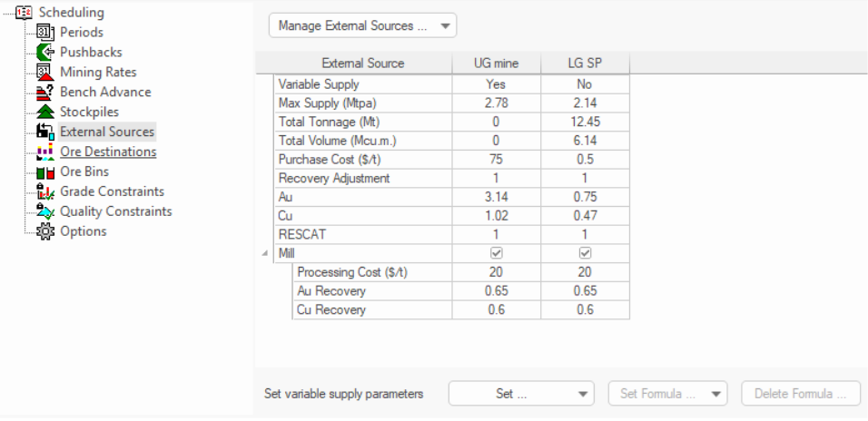Click the Set Formula button
The image size is (868, 421).
point(667,394)
